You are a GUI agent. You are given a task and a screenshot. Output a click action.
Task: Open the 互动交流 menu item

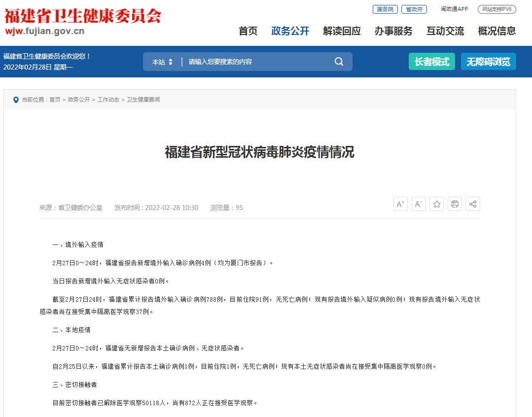(x=445, y=31)
